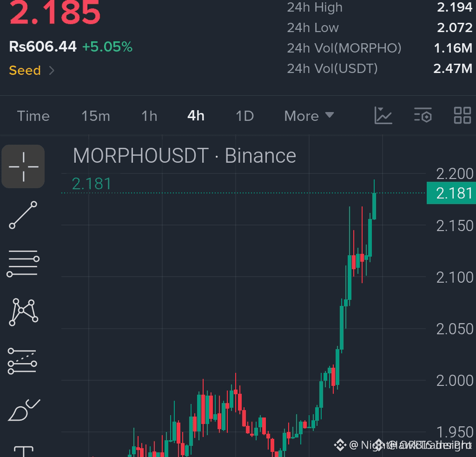
Task: Open the chart settings list icon
Action: (x=423, y=115)
